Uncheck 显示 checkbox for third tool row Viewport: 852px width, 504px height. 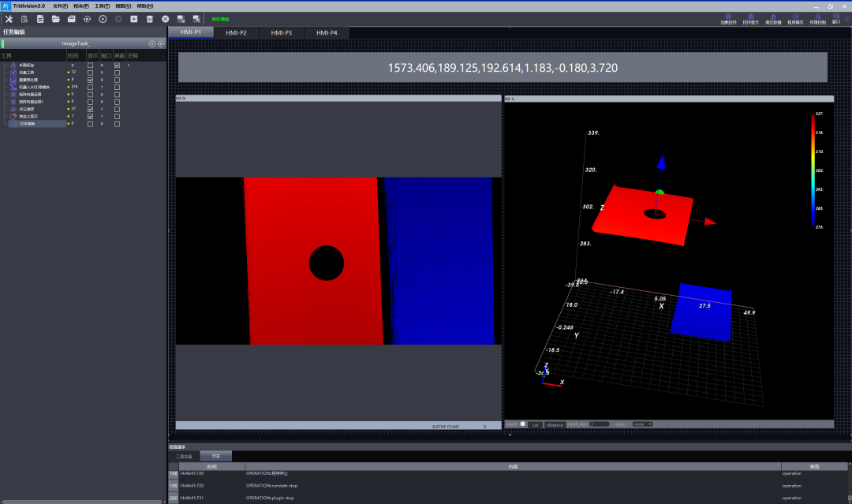[x=91, y=80]
